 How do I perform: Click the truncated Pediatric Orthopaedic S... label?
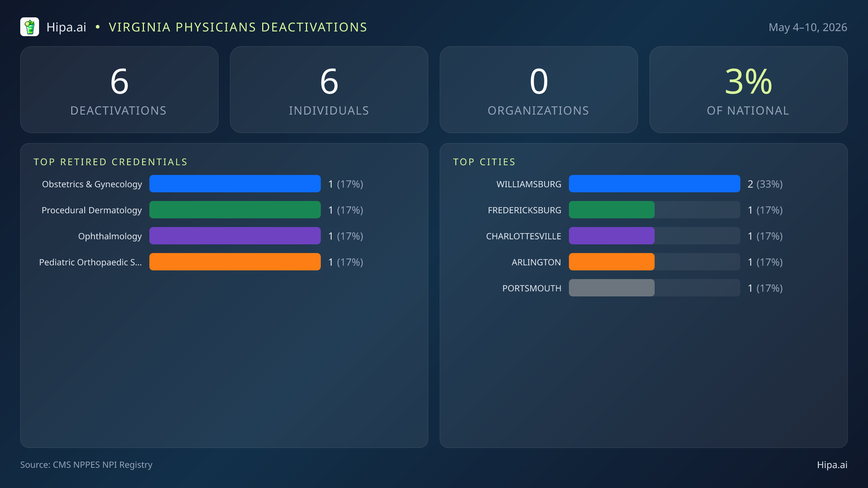pyautogui.click(x=90, y=262)
